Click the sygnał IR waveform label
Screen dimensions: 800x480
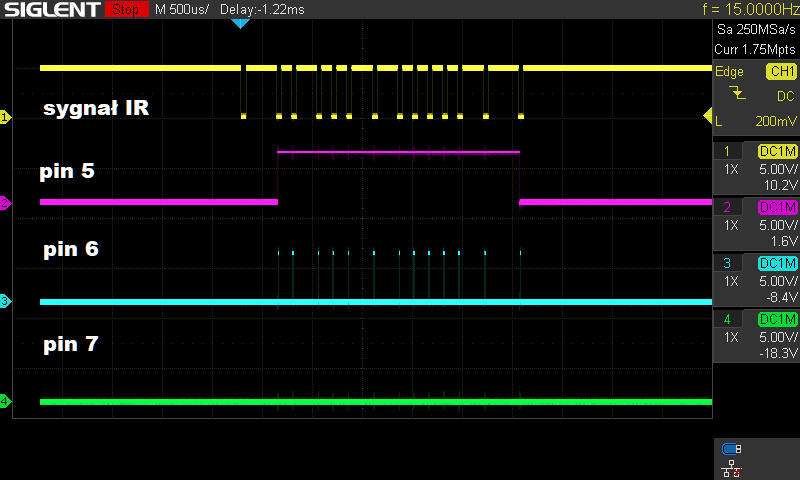(x=96, y=108)
